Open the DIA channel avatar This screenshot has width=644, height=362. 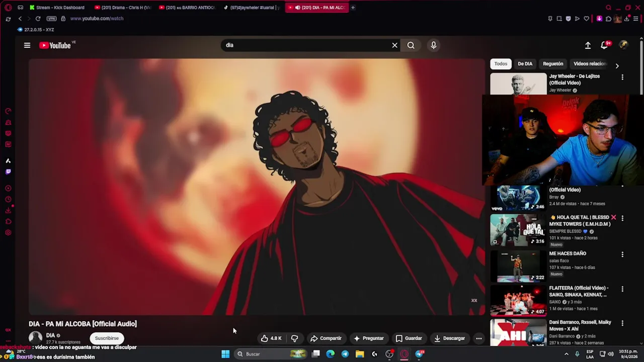pyautogui.click(x=35, y=338)
